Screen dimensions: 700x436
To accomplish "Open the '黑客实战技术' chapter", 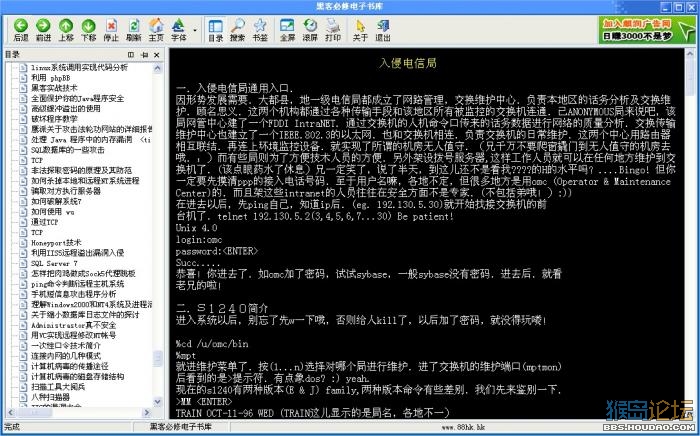I will (x=54, y=88).
